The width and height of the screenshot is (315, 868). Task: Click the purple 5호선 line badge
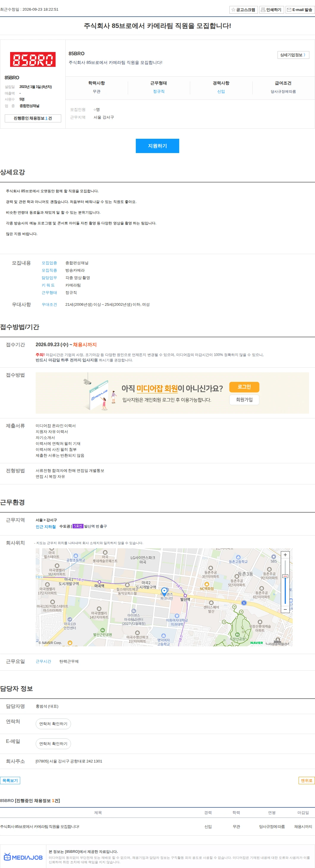click(78, 526)
